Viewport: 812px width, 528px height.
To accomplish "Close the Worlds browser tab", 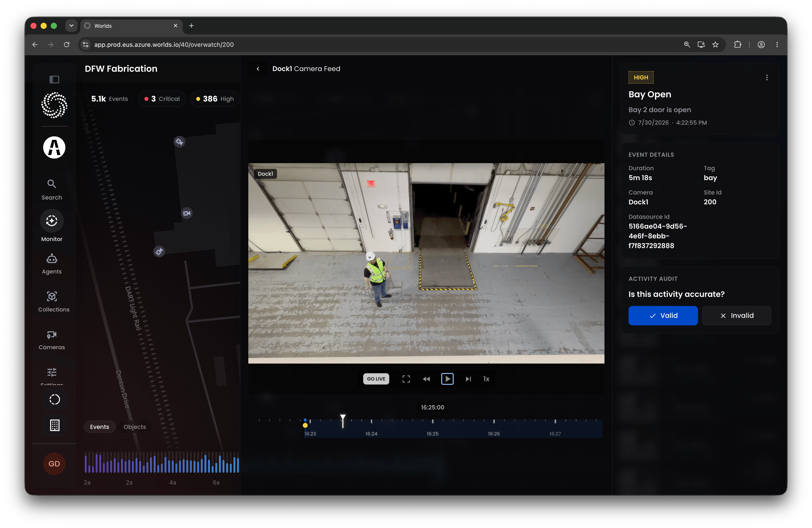I will click(x=175, y=26).
